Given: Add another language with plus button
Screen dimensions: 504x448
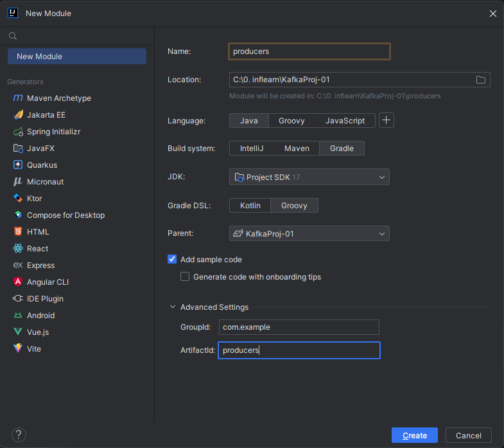Looking at the screenshot, I should 387,120.
